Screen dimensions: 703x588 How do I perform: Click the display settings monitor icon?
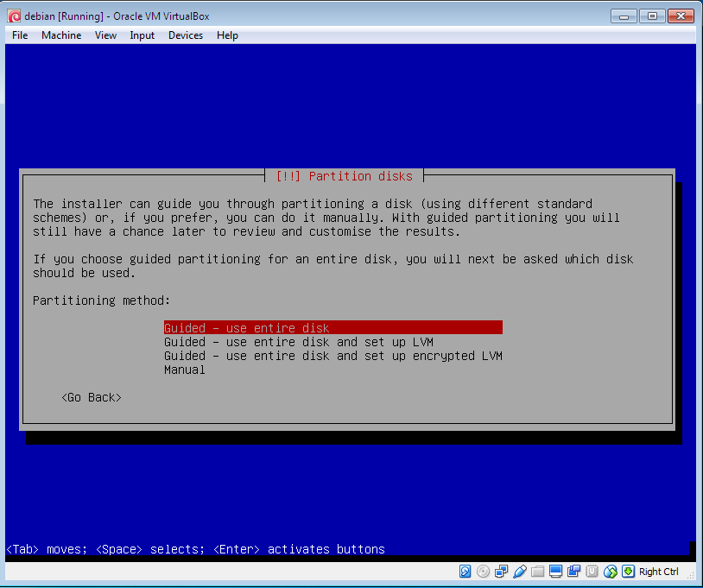[555, 572]
